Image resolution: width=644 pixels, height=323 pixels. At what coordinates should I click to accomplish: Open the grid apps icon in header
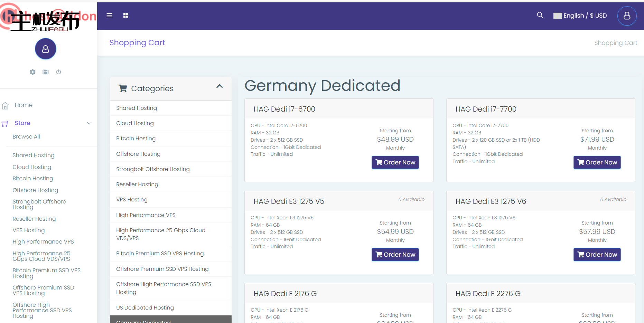pos(125,15)
